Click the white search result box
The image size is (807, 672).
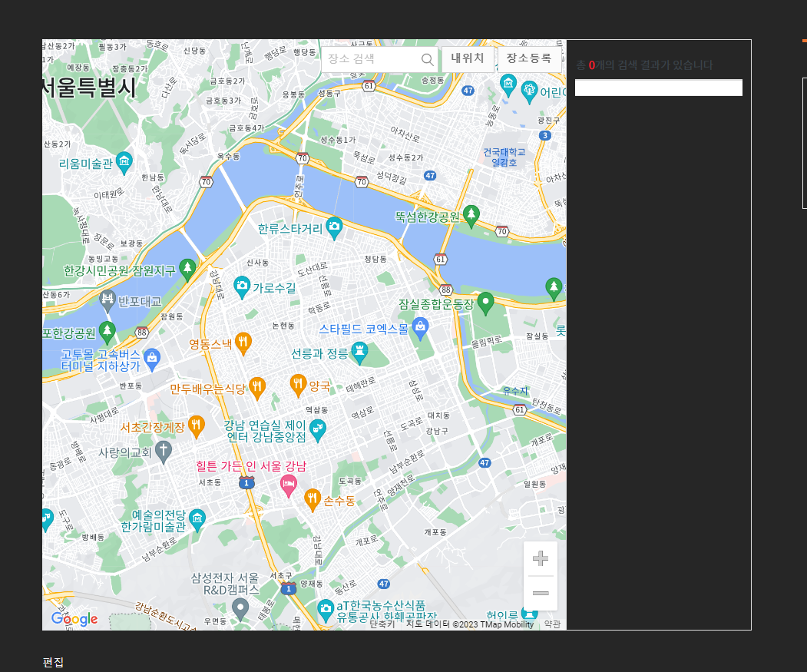(x=658, y=88)
